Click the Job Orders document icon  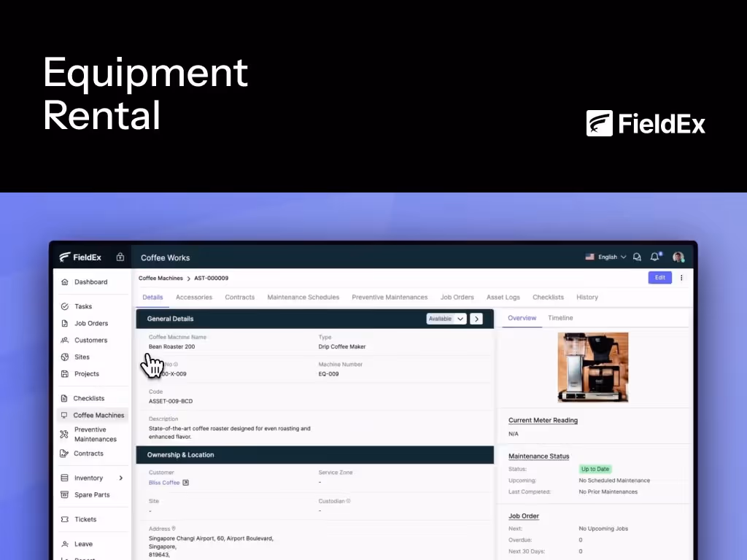coord(65,323)
